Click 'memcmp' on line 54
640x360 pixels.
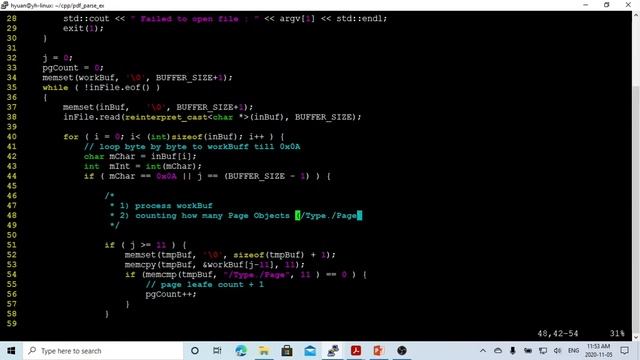[161, 274]
